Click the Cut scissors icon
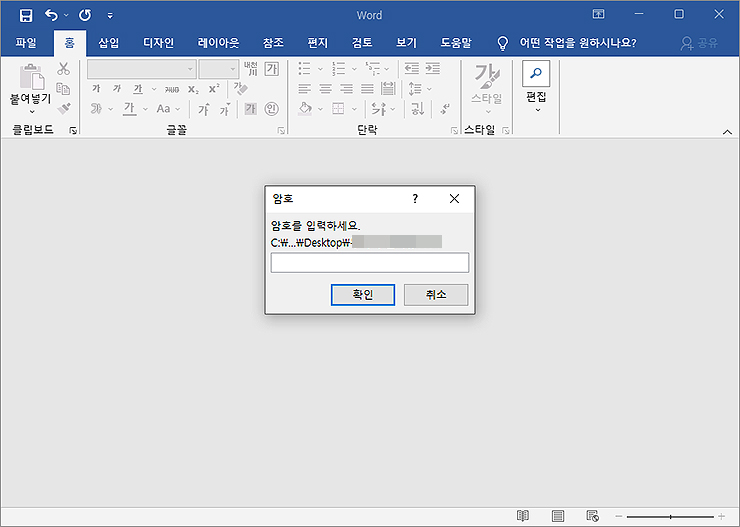The image size is (740, 527). tap(63, 69)
